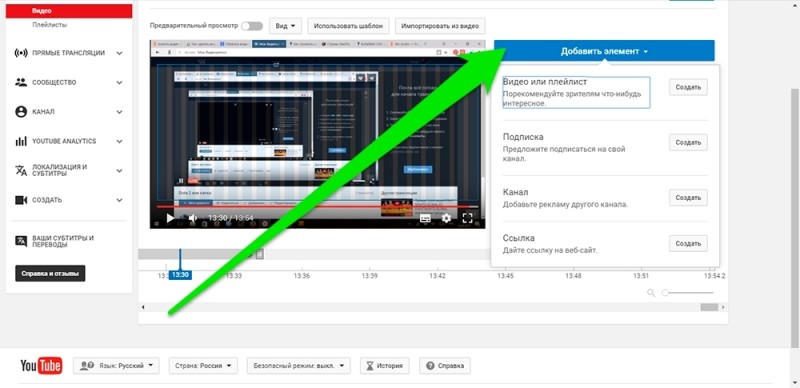Open video player settings gear
This screenshot has width=800, height=388.
[x=446, y=219]
